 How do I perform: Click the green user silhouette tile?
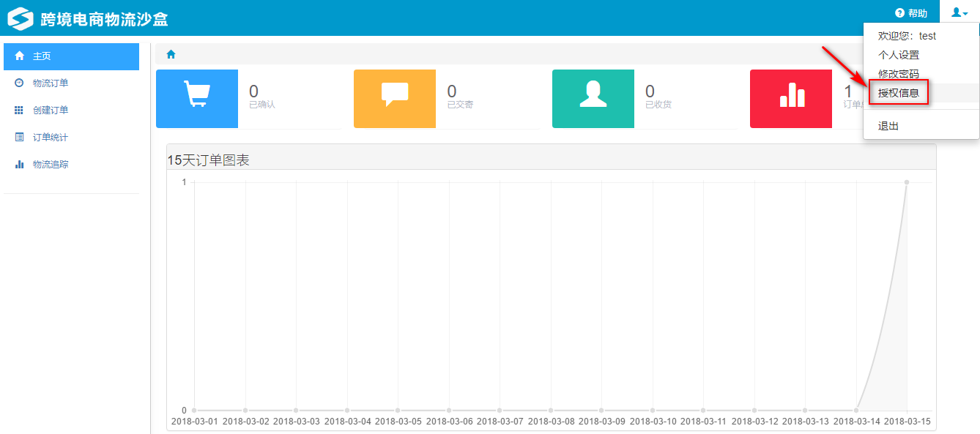point(593,98)
